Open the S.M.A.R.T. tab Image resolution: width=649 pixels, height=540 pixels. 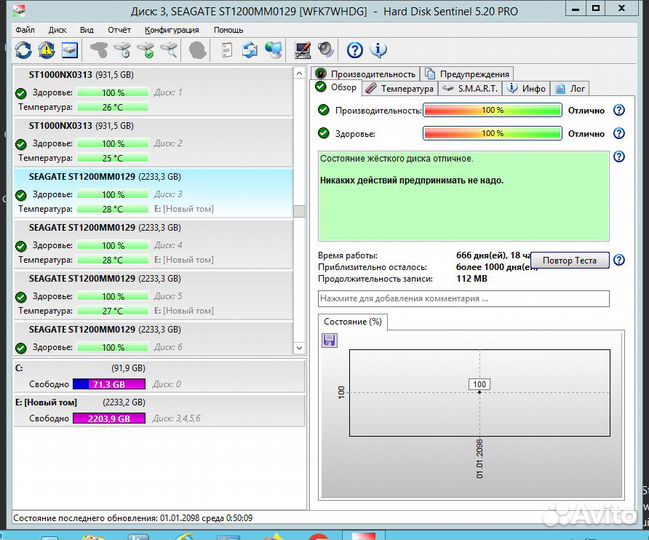tap(470, 88)
